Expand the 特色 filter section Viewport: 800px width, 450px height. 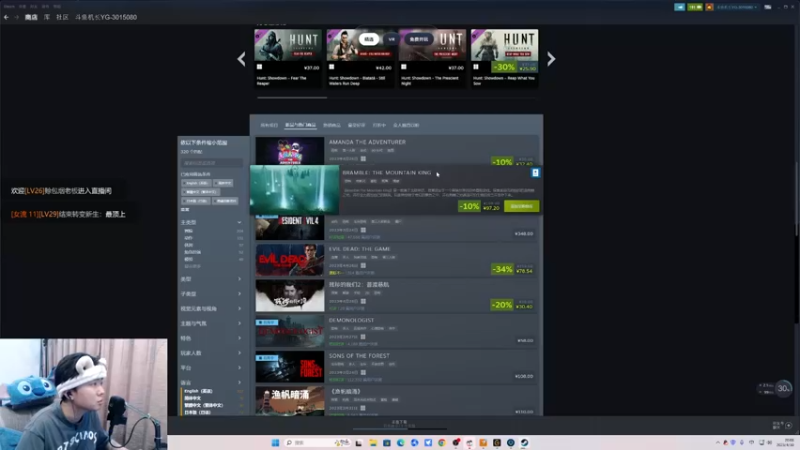(x=211, y=338)
